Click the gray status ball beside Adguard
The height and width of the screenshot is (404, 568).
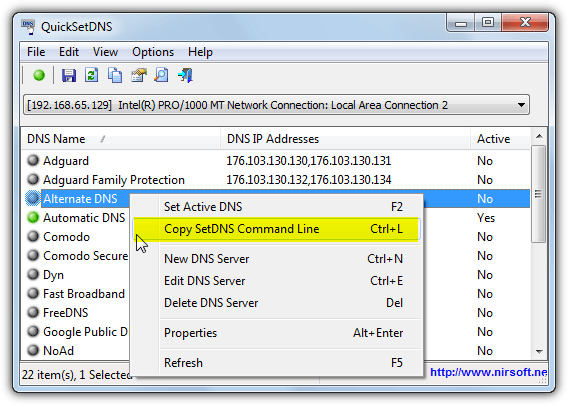pos(33,160)
